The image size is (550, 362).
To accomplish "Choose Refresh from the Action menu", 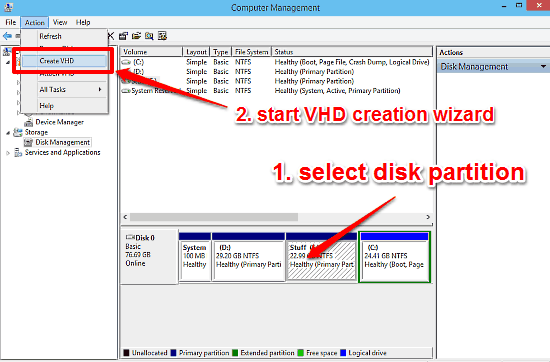I will coord(51,36).
